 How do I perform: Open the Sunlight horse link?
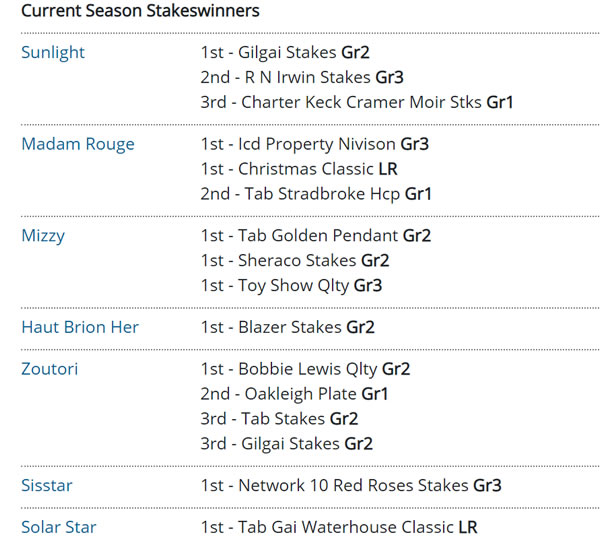(x=53, y=52)
